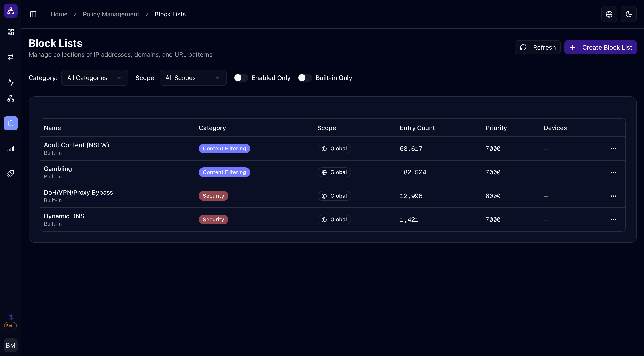This screenshot has width=644, height=356.
Task: Open the activity monitor pulse icon
Action: (11, 82)
